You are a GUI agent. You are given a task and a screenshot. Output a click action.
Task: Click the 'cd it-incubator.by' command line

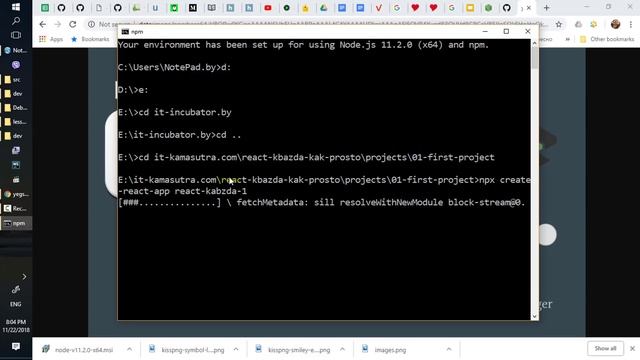185,112
